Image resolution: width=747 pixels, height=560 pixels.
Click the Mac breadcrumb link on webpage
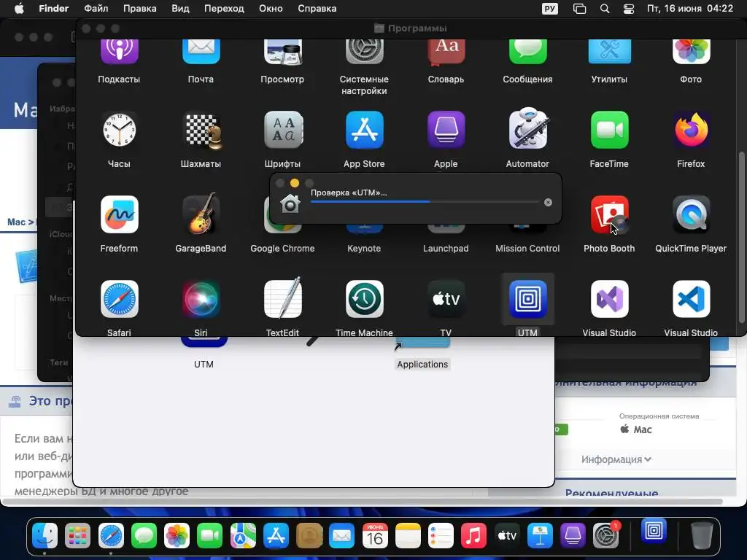pos(16,222)
